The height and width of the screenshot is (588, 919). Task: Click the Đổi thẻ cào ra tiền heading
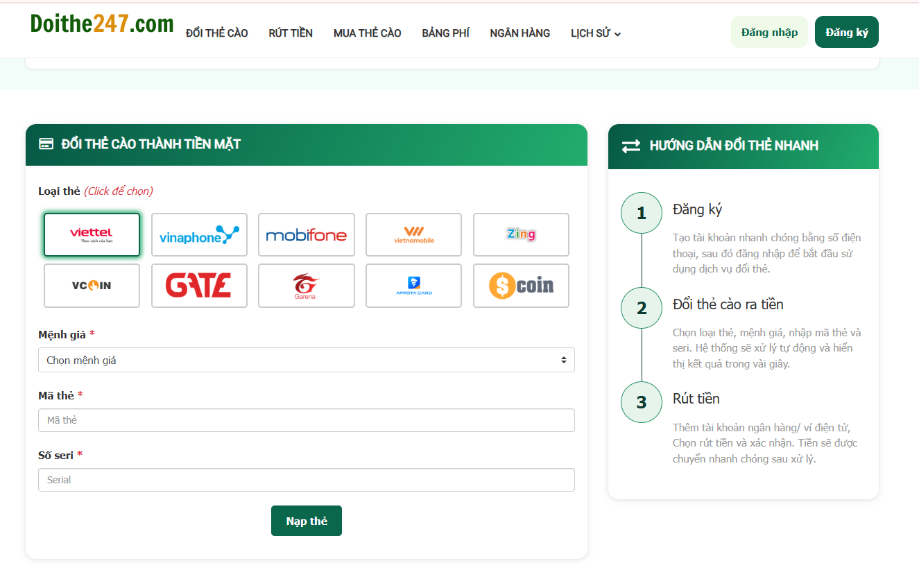coord(728,304)
